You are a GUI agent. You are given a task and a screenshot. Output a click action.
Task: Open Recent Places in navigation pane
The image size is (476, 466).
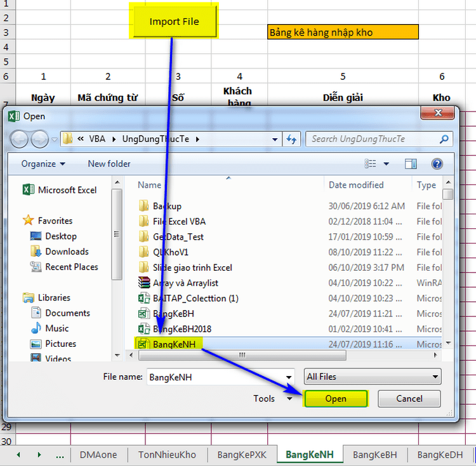[64, 267]
